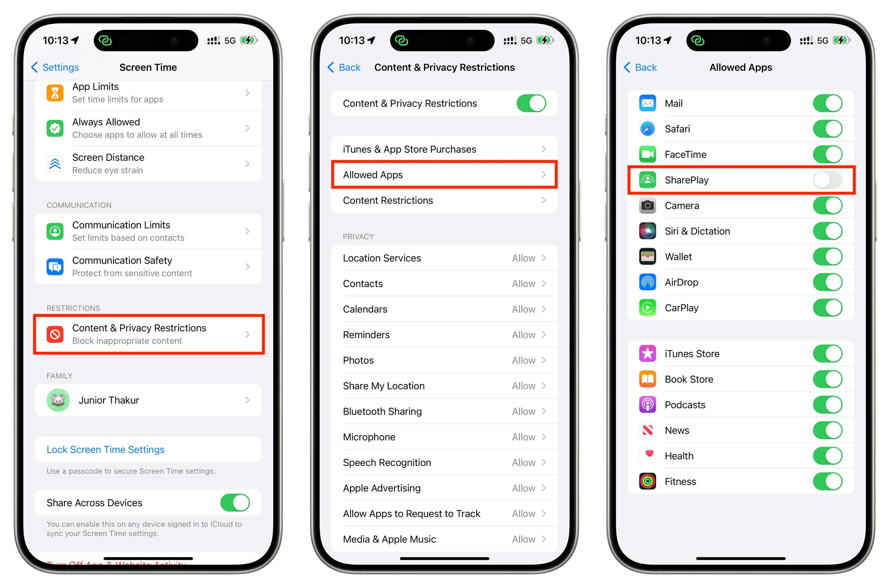Open Content & Privacy Restrictions menu

coord(148,335)
